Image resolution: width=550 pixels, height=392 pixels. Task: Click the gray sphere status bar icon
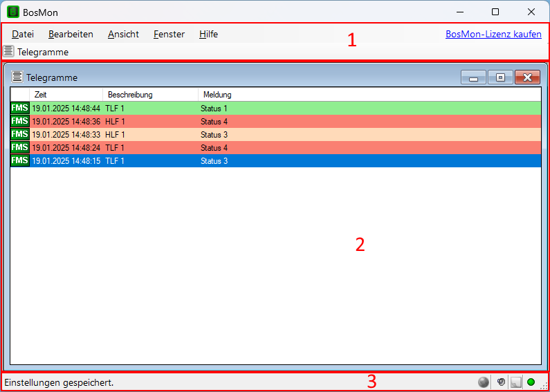point(484,382)
